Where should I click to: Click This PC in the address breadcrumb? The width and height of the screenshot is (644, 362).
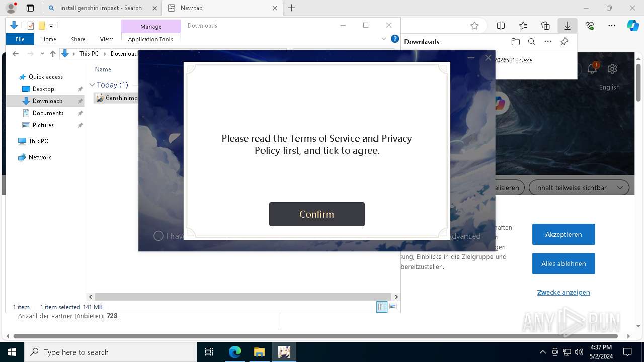pos(89,54)
